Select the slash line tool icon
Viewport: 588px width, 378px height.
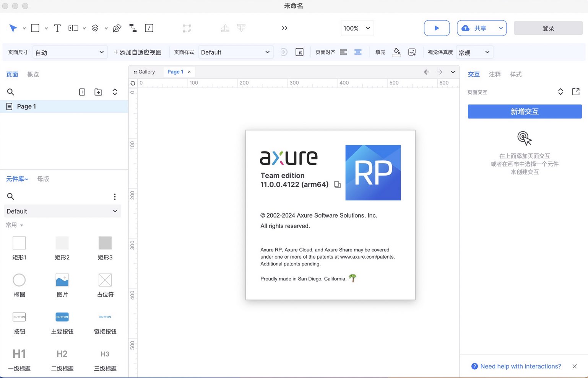(149, 28)
